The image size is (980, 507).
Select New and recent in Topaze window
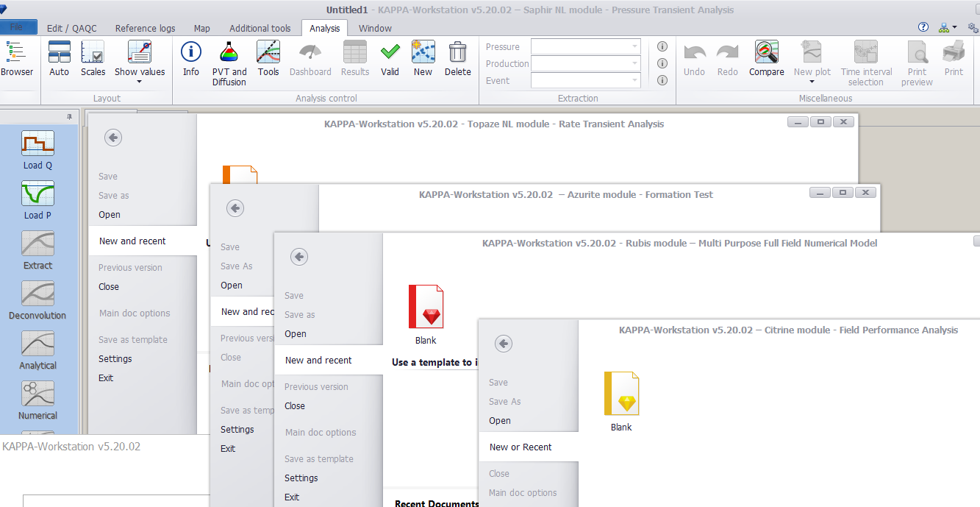click(x=143, y=241)
